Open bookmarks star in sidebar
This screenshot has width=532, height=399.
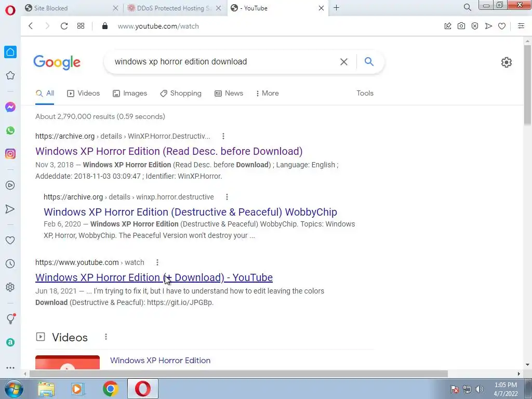pos(10,75)
